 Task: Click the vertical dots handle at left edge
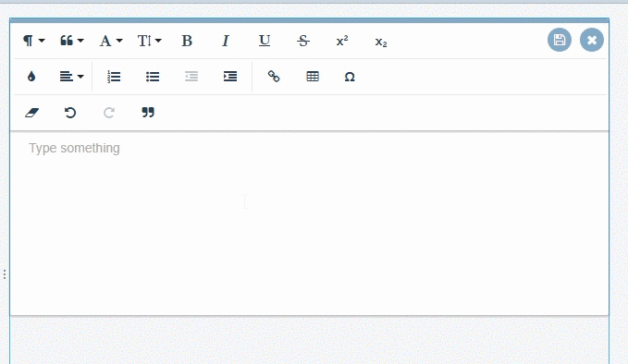click(5, 274)
